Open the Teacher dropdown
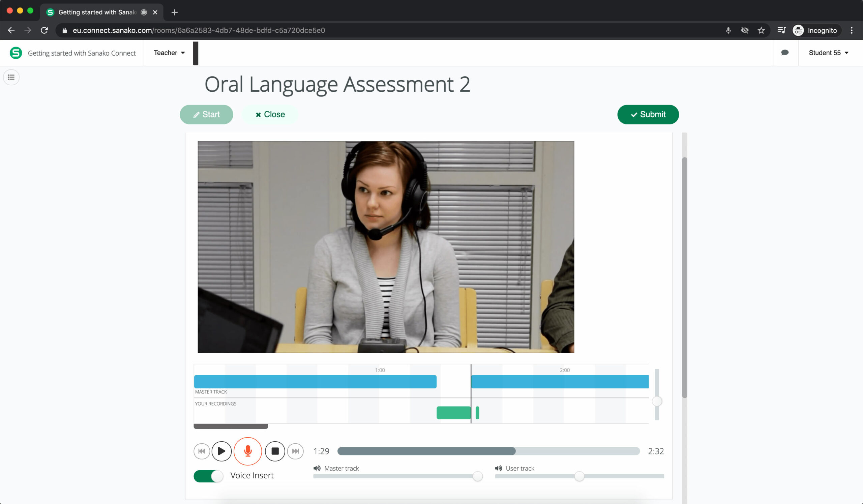 pos(169,53)
